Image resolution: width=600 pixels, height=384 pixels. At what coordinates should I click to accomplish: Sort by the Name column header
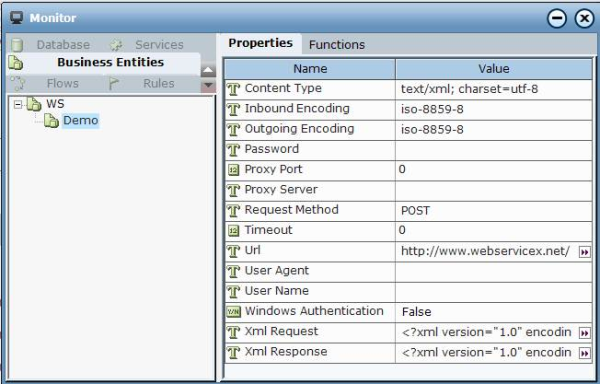click(x=310, y=69)
